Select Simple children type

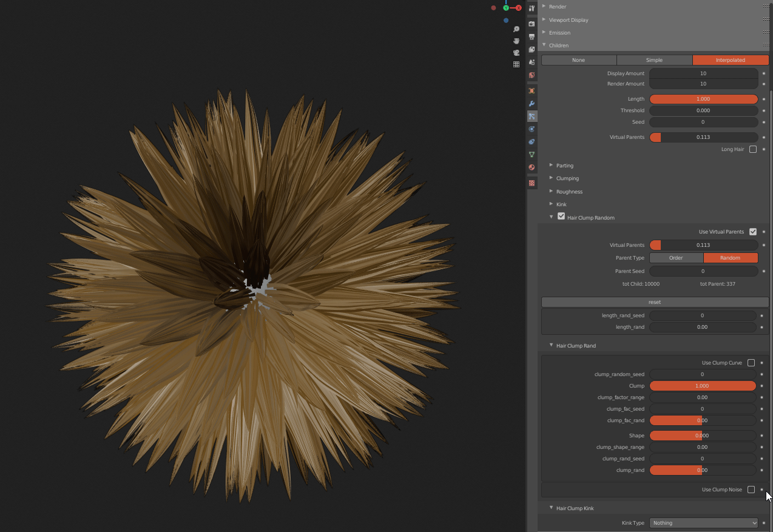tap(654, 60)
